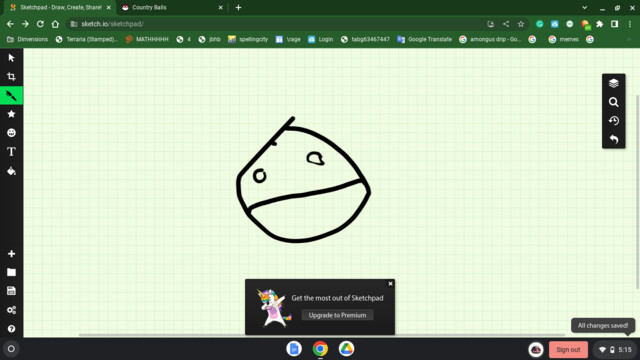Choose the Crop tool
Viewport: 640px width, 360px height.
pyautogui.click(x=11, y=77)
